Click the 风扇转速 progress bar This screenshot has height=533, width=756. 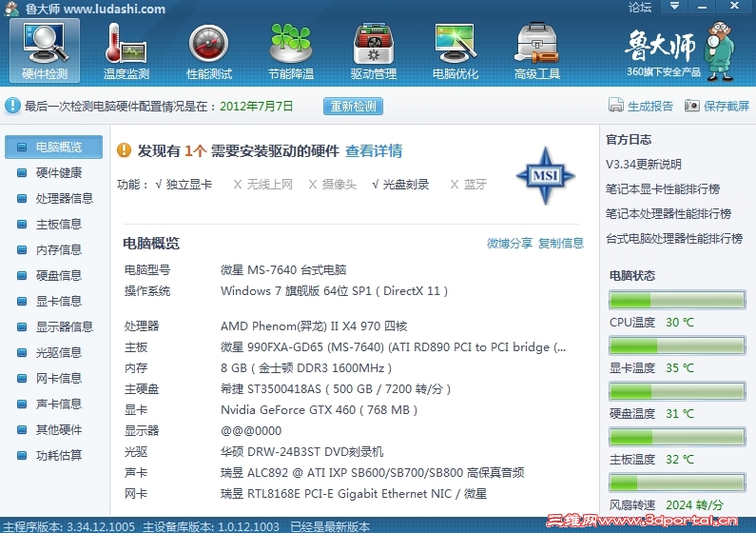(677, 483)
